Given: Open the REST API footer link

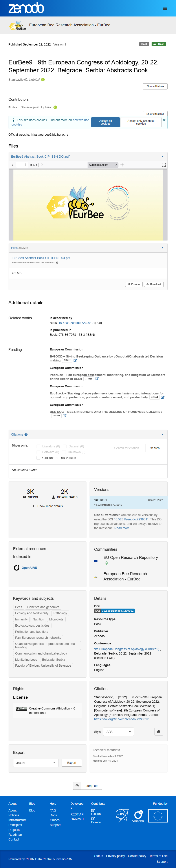Looking at the screenshot, I should pyautogui.click(x=77, y=814).
